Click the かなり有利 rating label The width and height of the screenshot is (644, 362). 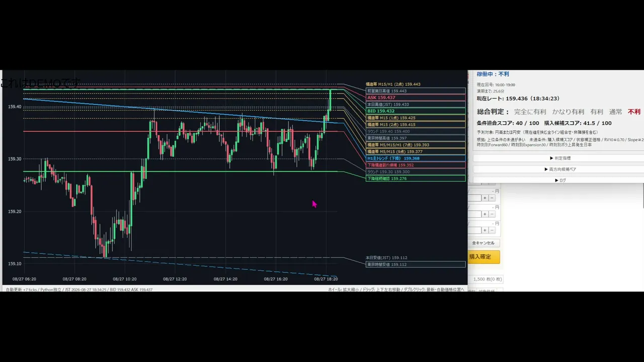(568, 112)
